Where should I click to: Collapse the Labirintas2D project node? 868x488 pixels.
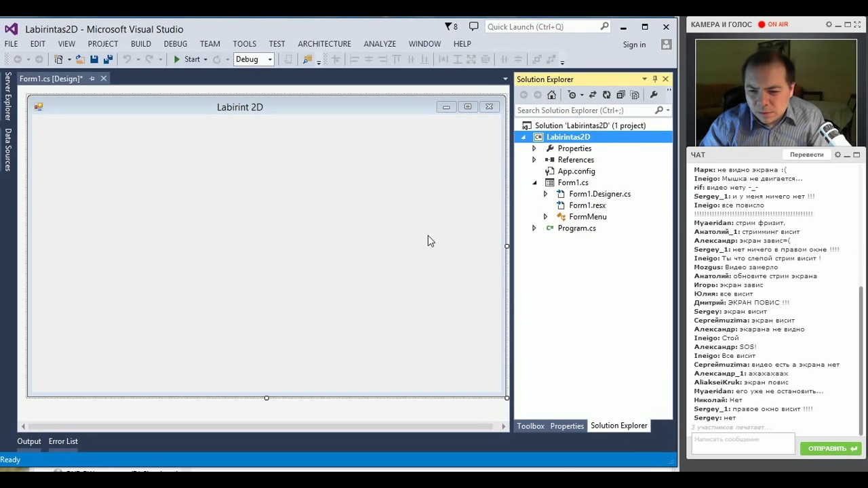523,137
